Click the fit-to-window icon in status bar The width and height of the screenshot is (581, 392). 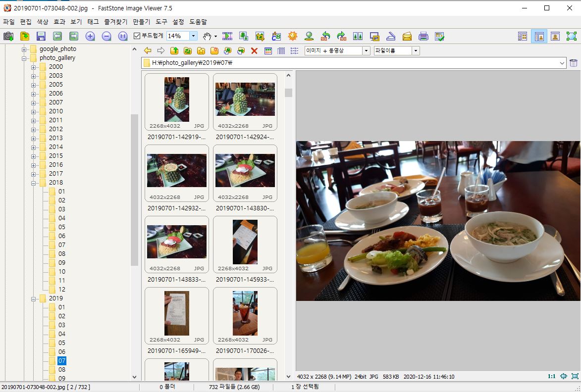(x=564, y=377)
